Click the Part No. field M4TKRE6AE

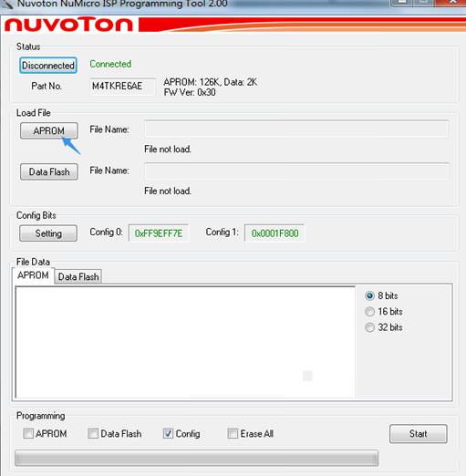(x=122, y=87)
